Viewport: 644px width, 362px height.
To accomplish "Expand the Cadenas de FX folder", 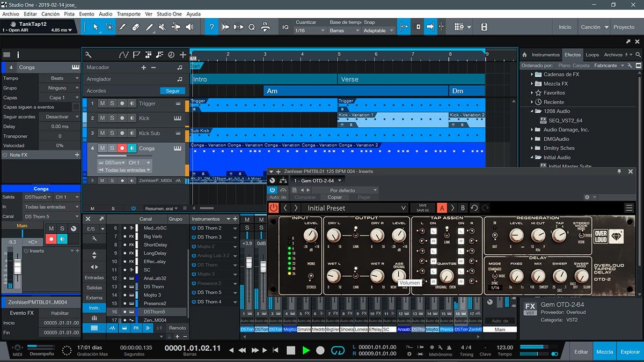I will 532,75.
